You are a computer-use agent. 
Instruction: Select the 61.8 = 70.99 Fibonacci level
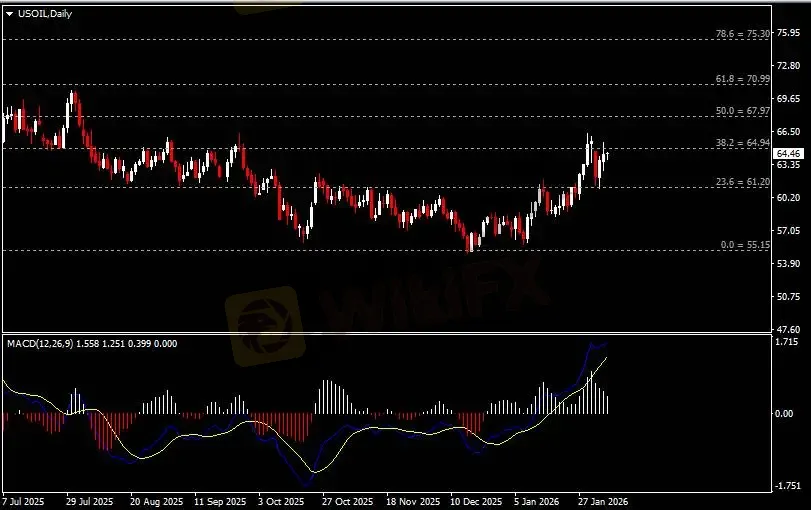(743, 79)
